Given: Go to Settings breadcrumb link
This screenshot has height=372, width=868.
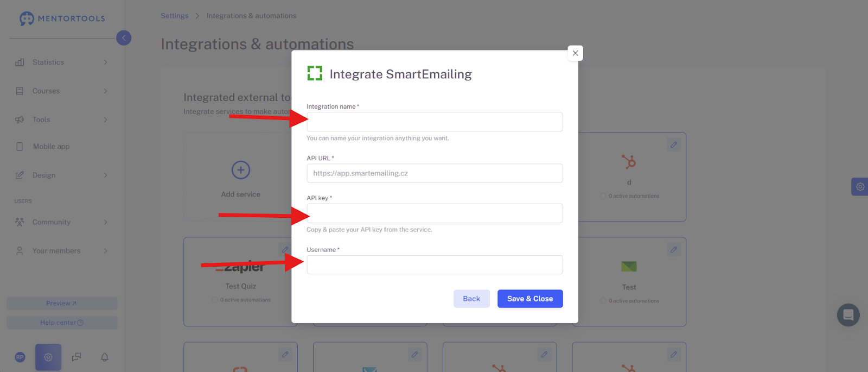Looking at the screenshot, I should pyautogui.click(x=175, y=16).
